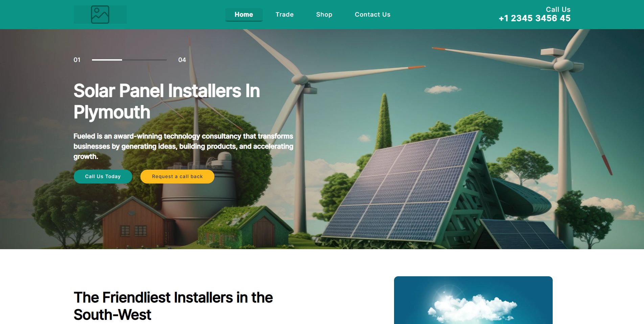Click The Friendliest Installers heading

173,306
